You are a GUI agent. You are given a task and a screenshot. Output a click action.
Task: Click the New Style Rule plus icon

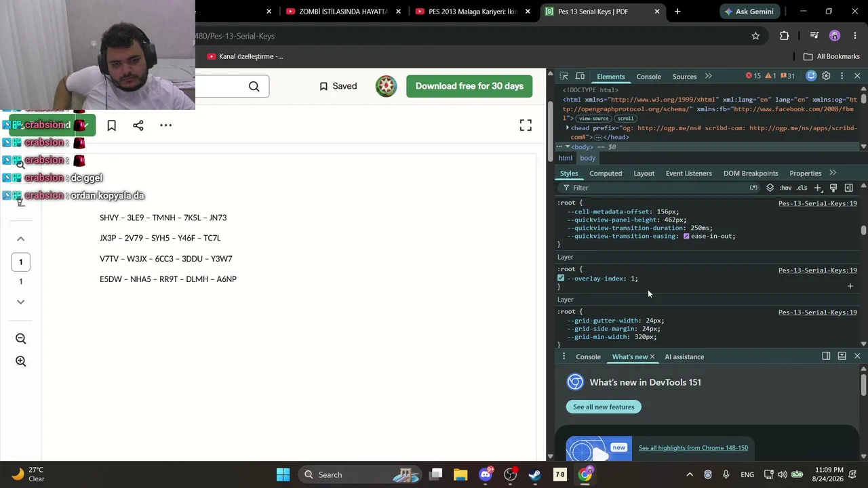[818, 188]
